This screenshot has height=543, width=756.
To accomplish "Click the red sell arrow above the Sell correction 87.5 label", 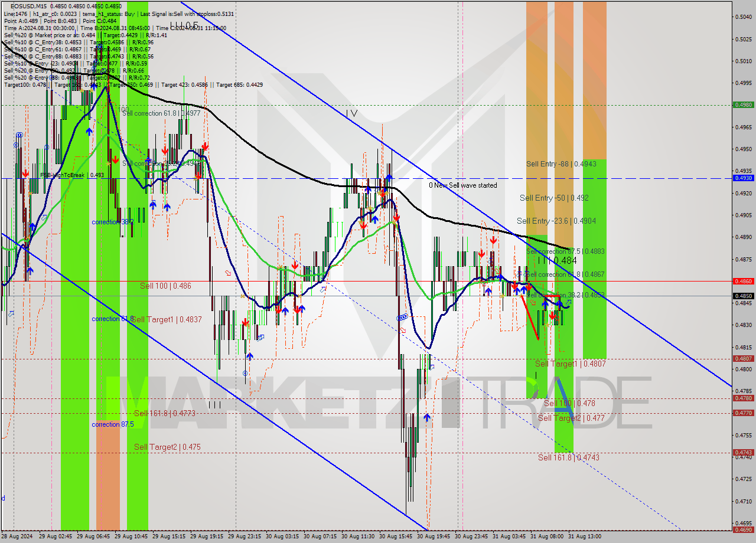I will coord(493,240).
